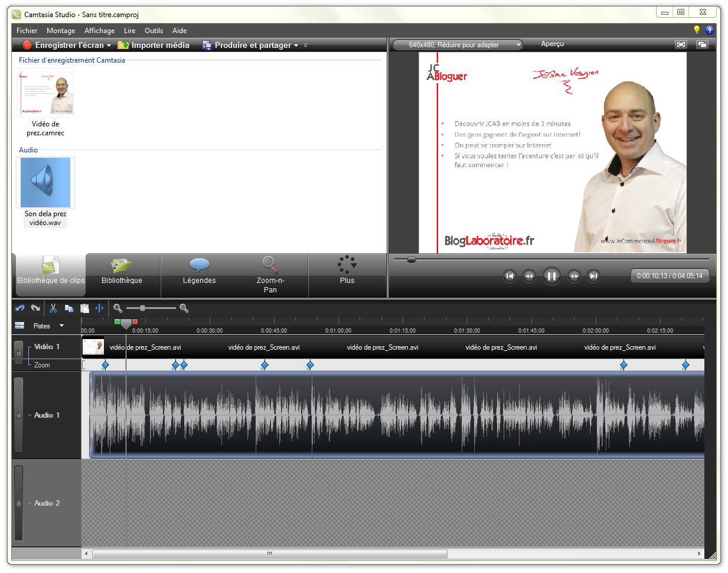Image resolution: width=728 pixels, height=573 pixels.
Task: Pause the preview playback
Action: click(551, 276)
